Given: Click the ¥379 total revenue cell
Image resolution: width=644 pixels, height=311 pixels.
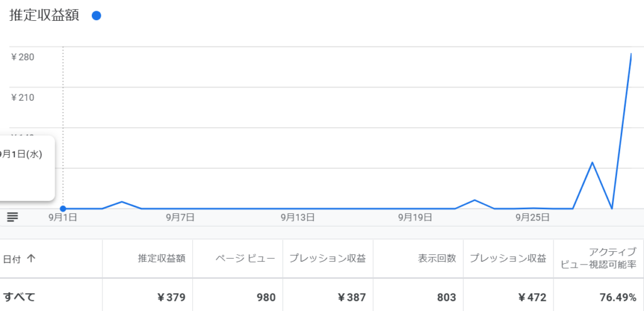Looking at the screenshot, I should [x=172, y=297].
